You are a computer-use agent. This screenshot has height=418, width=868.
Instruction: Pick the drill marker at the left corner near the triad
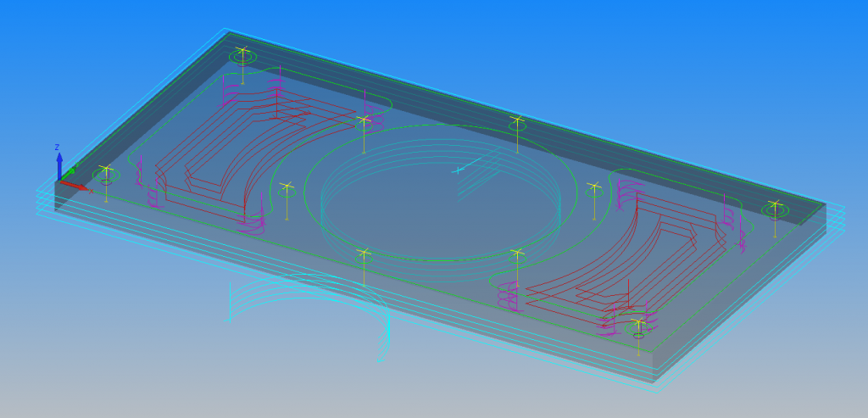pos(106,170)
